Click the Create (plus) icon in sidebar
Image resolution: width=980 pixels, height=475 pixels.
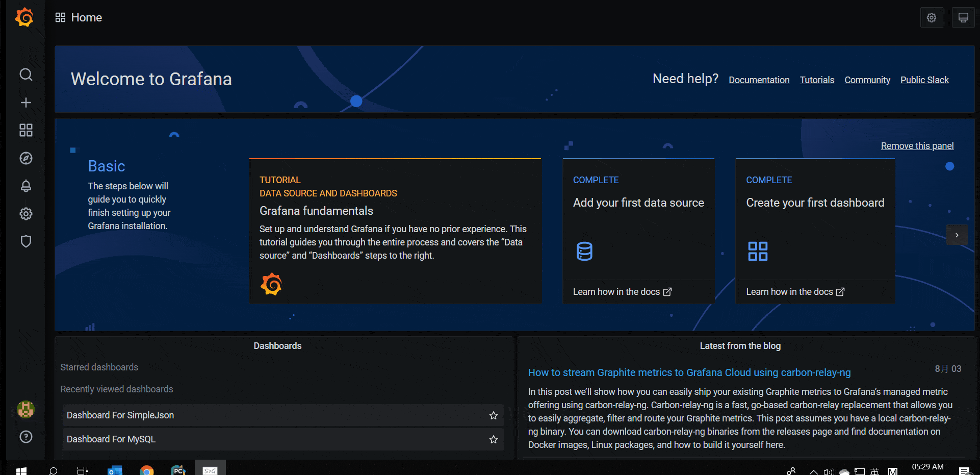coord(25,102)
